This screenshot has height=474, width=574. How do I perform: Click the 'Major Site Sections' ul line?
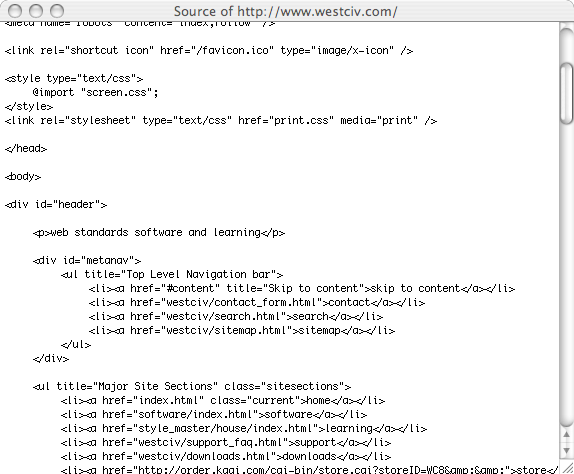click(x=192, y=386)
